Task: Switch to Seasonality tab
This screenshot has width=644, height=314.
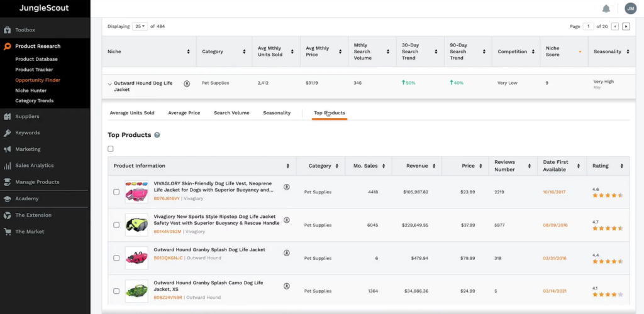Action: [277, 113]
